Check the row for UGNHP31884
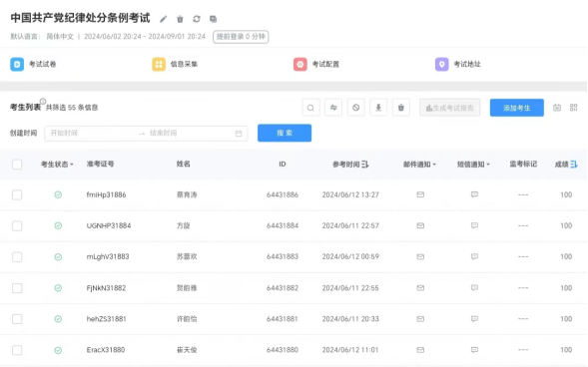 [x=17, y=225]
